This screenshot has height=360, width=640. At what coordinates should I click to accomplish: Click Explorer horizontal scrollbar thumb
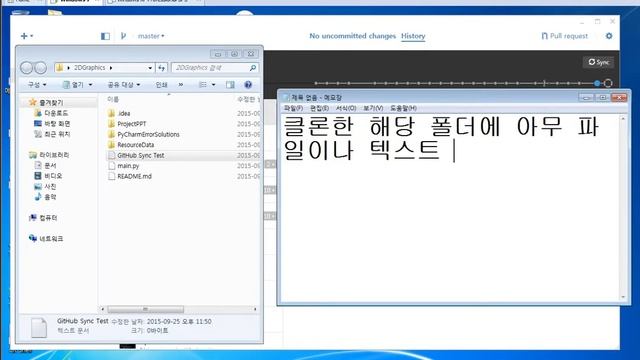(145, 309)
